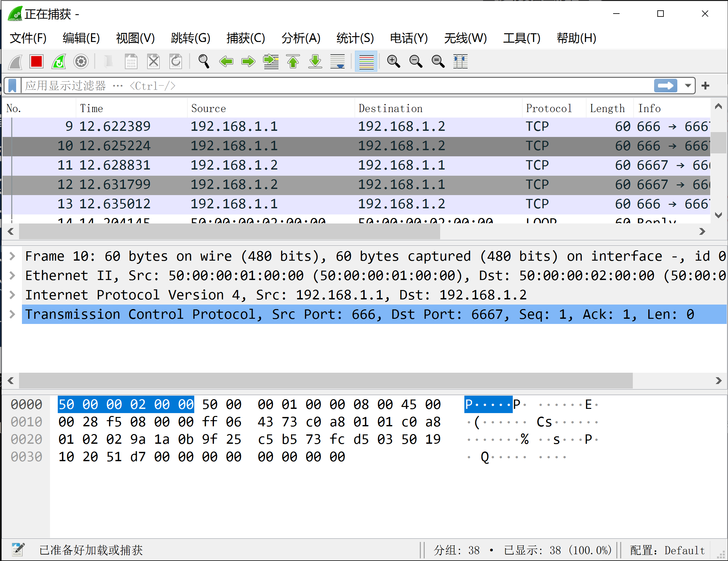This screenshot has width=728, height=561.
Task: Click highlighted destination MAC hex bytes
Action: tap(126, 405)
